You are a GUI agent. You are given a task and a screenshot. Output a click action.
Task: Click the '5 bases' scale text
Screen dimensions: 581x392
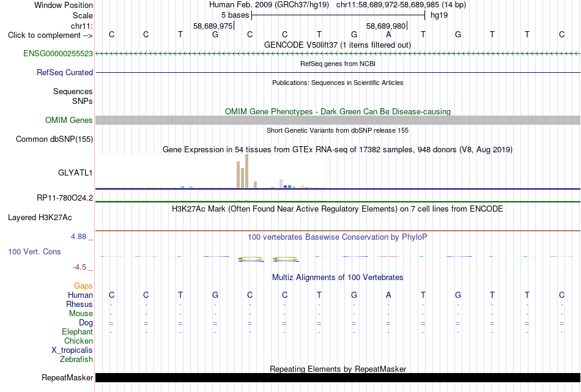pyautogui.click(x=235, y=15)
